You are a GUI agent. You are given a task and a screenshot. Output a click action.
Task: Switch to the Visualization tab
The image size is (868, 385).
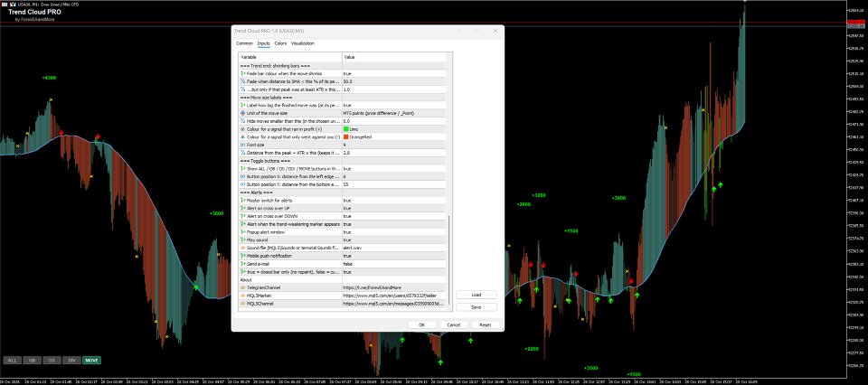tap(303, 43)
